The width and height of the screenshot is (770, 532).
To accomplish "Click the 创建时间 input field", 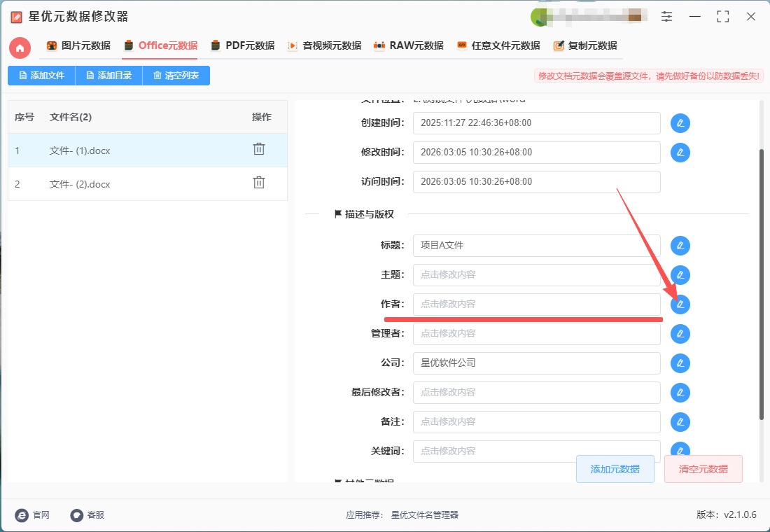I will pyautogui.click(x=537, y=122).
